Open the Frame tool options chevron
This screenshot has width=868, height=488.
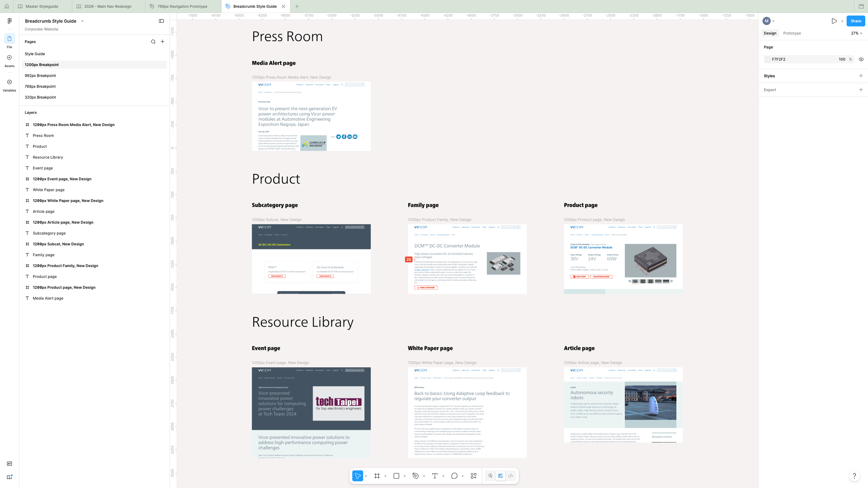pos(385,476)
